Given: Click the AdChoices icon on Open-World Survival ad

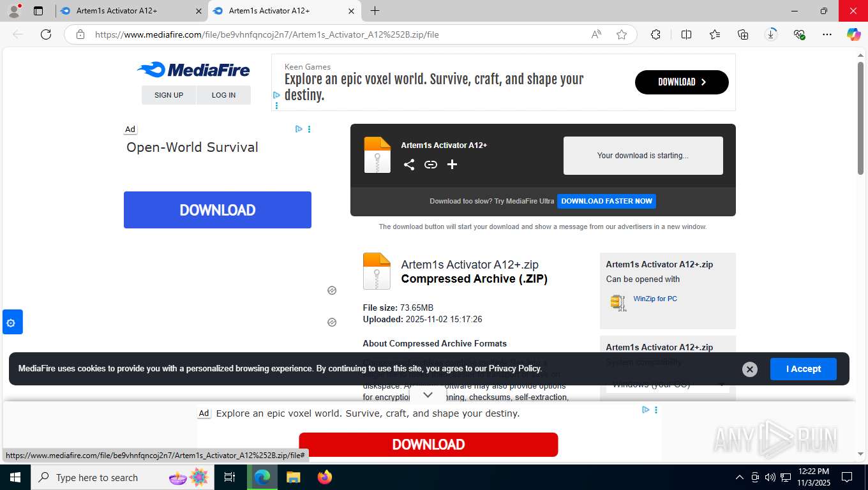Looking at the screenshot, I should tap(299, 129).
